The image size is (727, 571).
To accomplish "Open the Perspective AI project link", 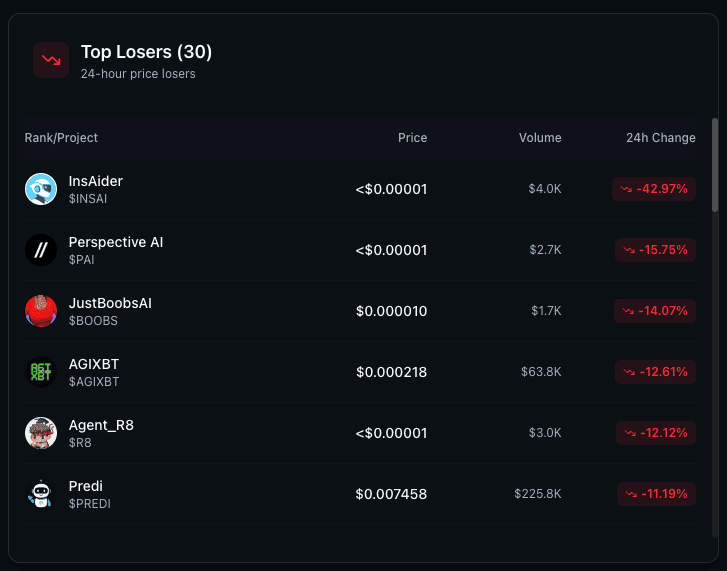I will pyautogui.click(x=116, y=242).
